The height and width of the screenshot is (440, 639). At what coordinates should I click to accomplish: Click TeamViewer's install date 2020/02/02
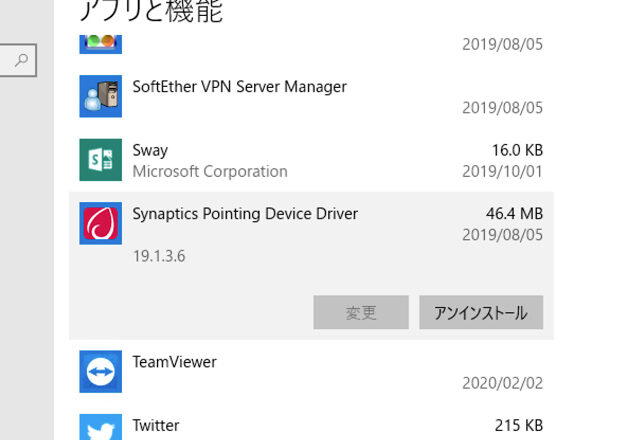pyautogui.click(x=502, y=383)
